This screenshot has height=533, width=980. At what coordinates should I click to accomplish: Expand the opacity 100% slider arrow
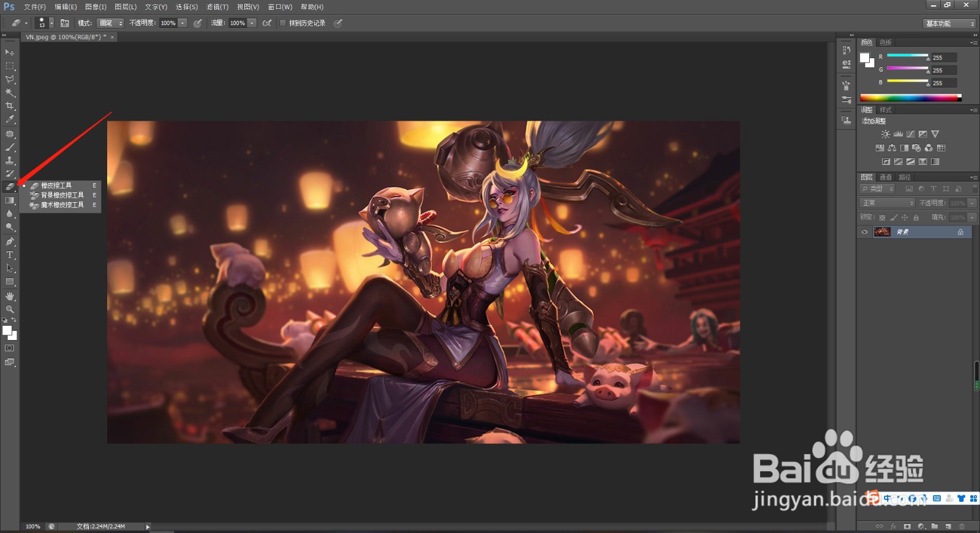(x=183, y=23)
